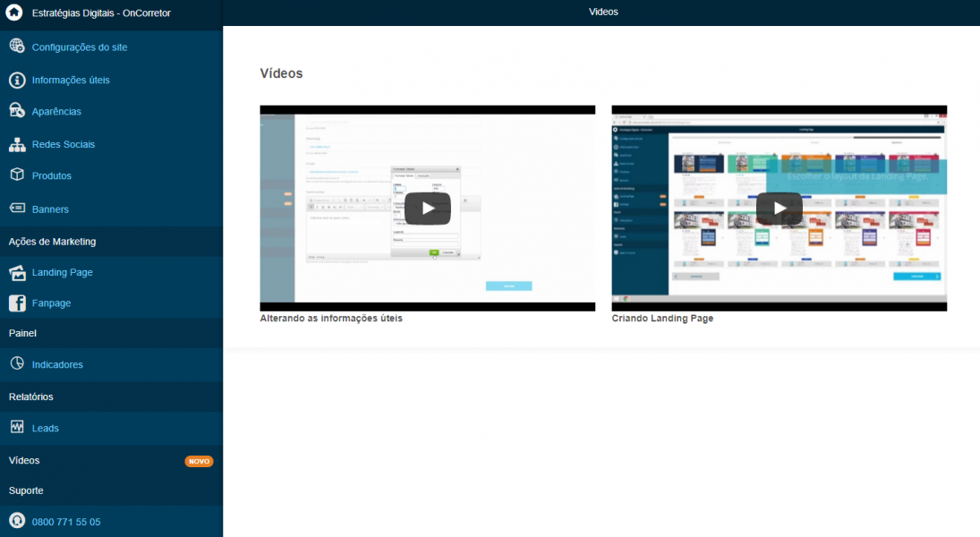Click the Indicadores pie chart icon
980x537 pixels.
pos(17,363)
